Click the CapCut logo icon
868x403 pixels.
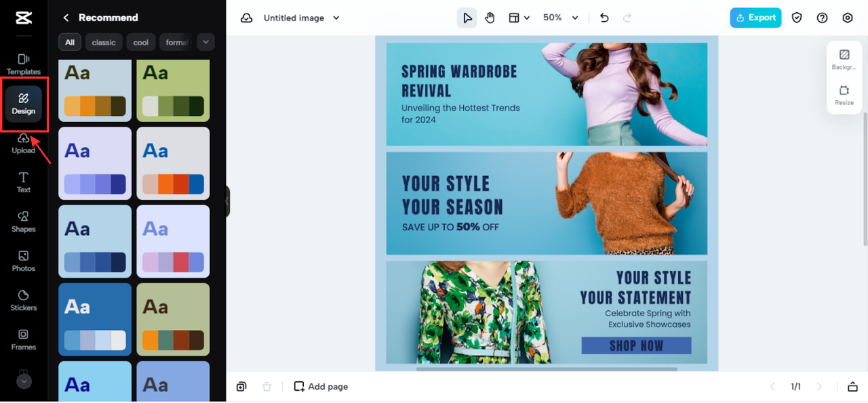[x=24, y=18]
